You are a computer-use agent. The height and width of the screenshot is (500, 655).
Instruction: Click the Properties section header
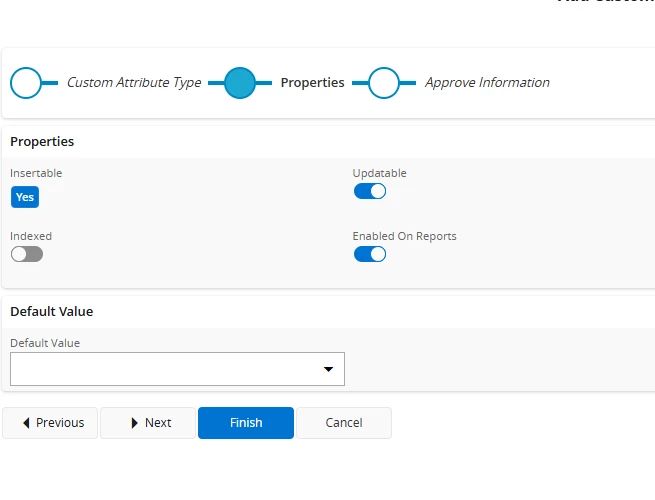coord(42,142)
